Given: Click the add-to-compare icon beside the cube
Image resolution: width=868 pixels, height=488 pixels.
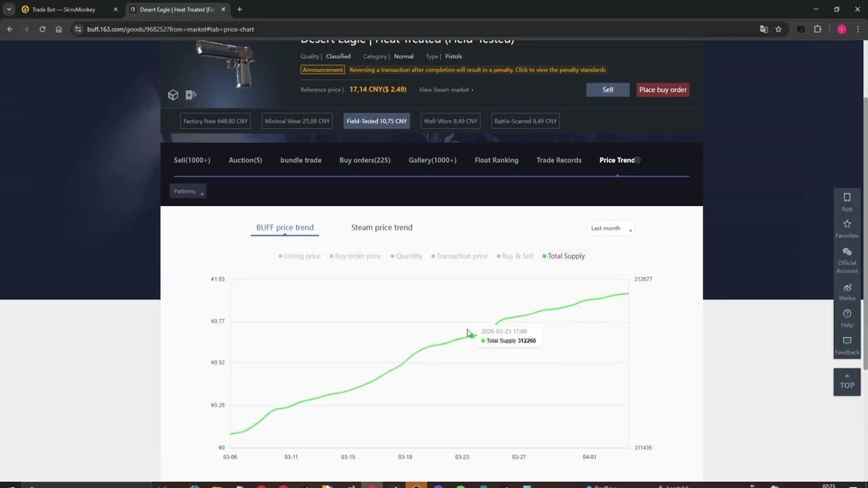Looking at the screenshot, I should click(x=191, y=95).
